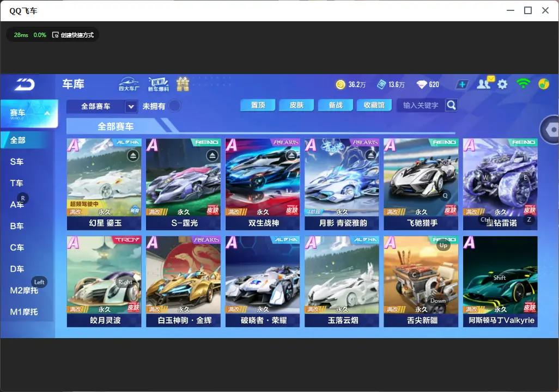Open the gift box icon
Viewport: 559px width, 392px height.
[183, 84]
